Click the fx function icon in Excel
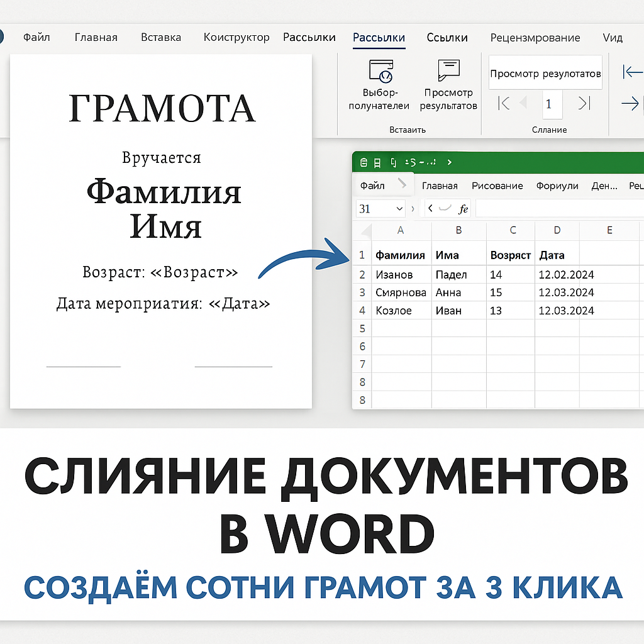Image resolution: width=644 pixels, height=644 pixels. (x=464, y=209)
